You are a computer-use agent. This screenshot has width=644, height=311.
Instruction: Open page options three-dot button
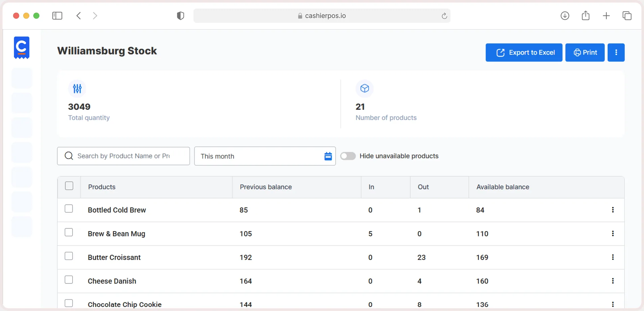point(616,52)
